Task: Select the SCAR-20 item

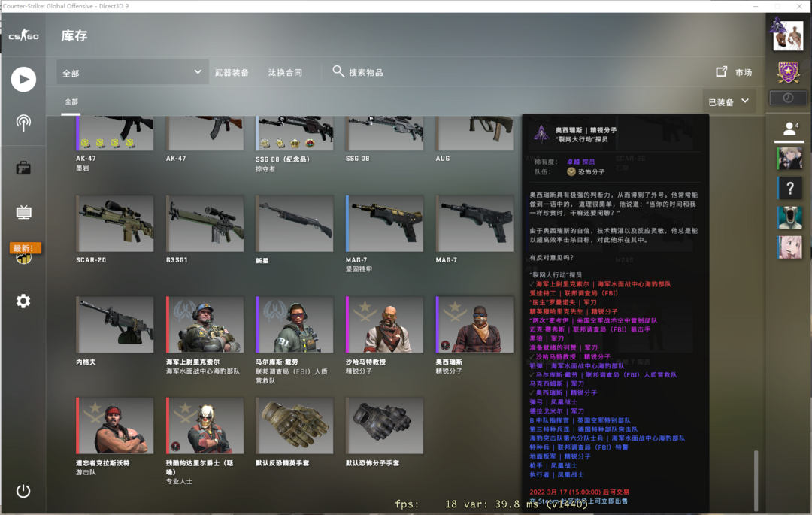Action: pos(114,223)
